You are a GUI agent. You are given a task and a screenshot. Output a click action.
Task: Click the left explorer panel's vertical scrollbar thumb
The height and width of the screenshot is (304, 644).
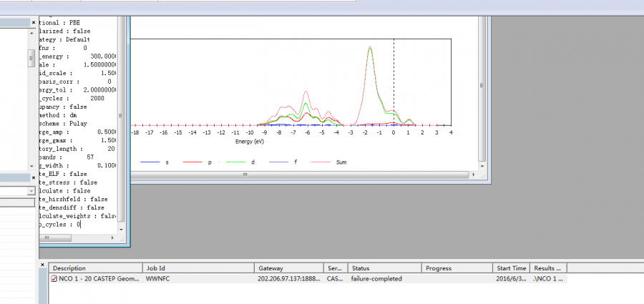pyautogui.click(x=31, y=59)
